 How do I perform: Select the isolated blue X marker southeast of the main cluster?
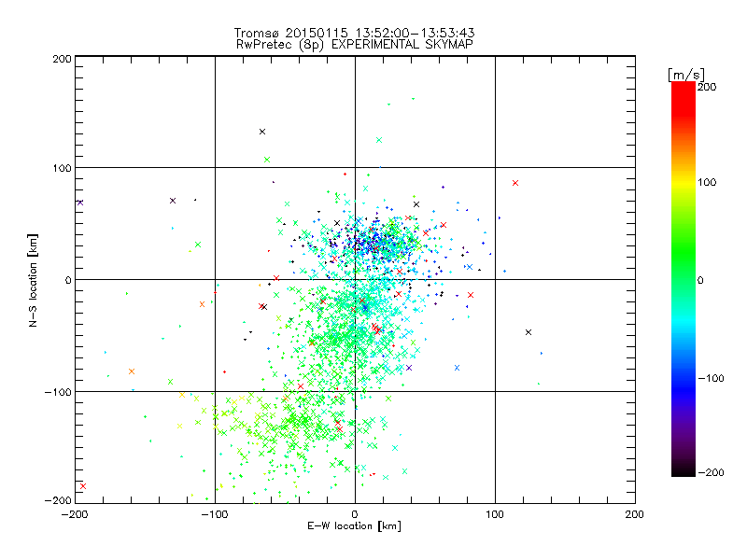pyautogui.click(x=457, y=368)
